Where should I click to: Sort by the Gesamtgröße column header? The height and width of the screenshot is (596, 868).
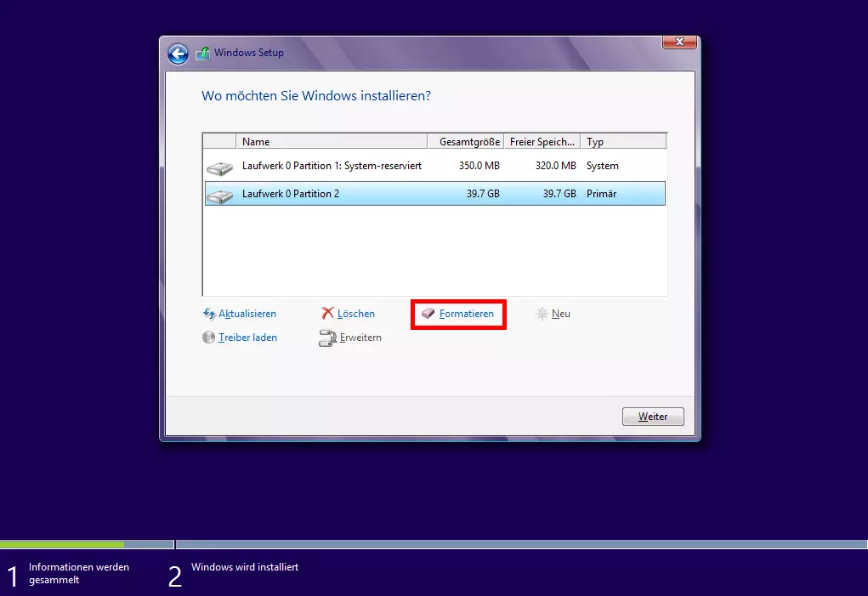tap(466, 142)
